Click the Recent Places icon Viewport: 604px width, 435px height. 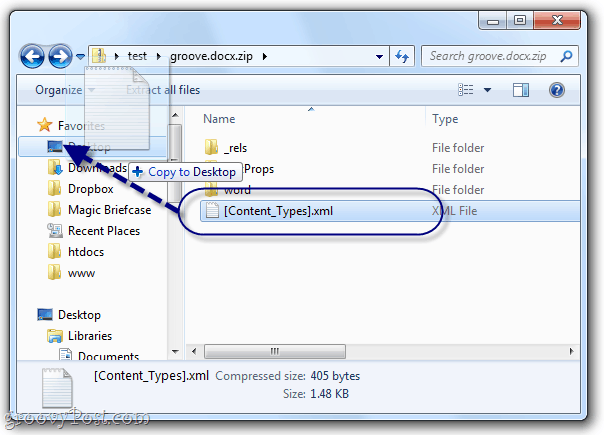55,230
